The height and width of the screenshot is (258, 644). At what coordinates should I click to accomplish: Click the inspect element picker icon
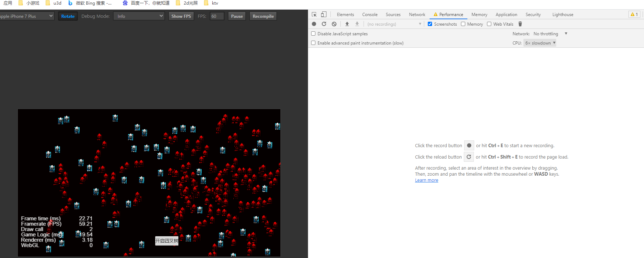click(314, 15)
